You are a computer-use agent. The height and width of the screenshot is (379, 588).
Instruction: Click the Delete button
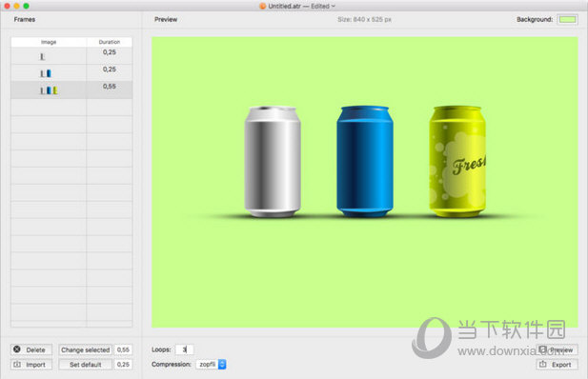(31, 349)
